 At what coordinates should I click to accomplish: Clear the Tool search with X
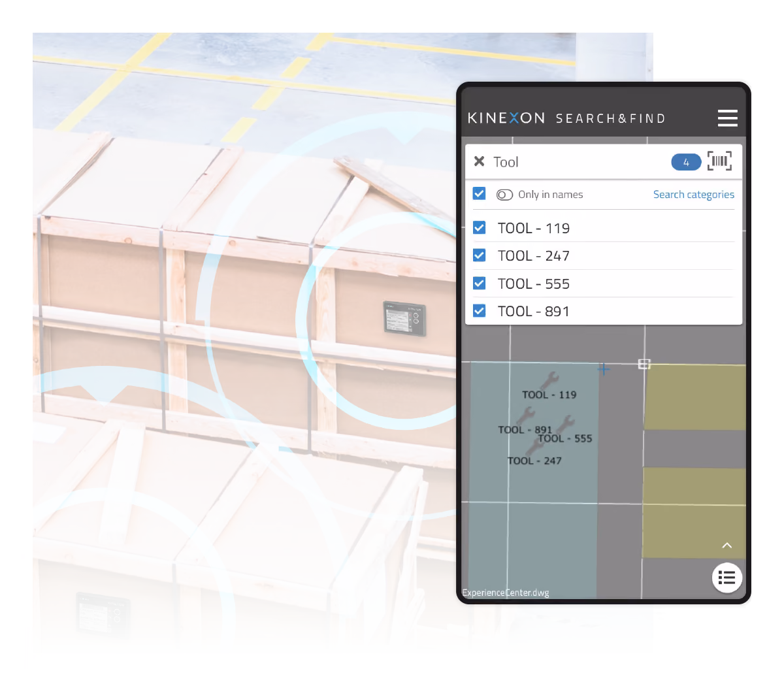click(x=479, y=161)
